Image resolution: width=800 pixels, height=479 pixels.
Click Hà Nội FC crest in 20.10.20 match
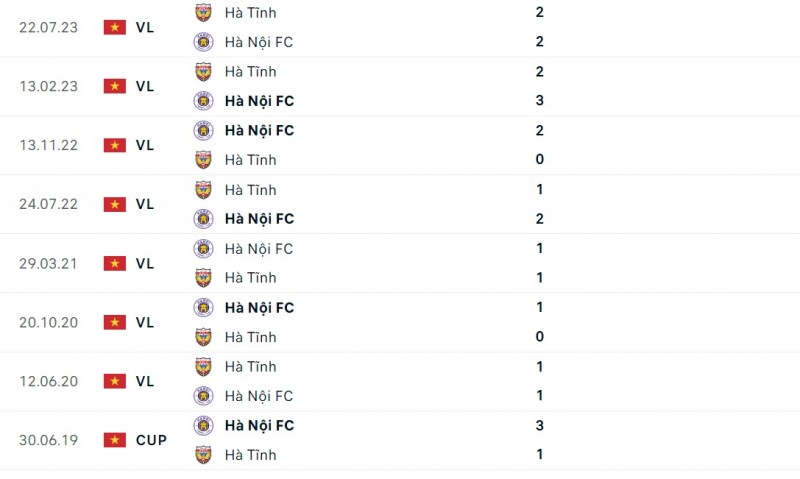tap(203, 307)
